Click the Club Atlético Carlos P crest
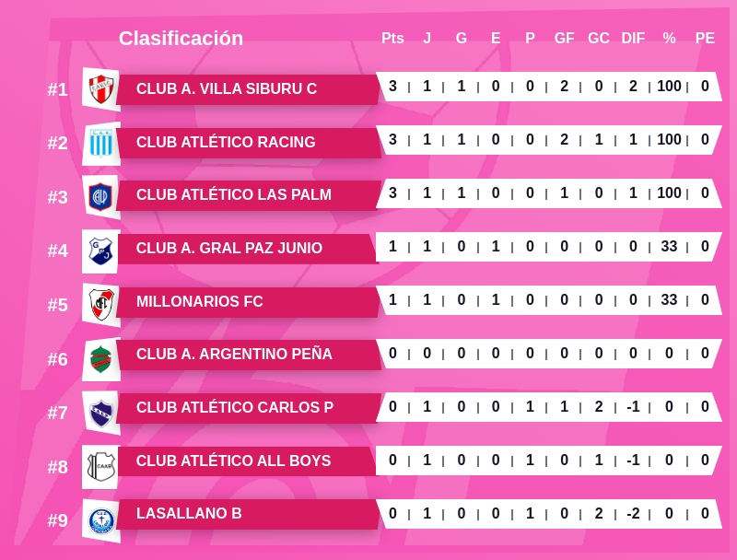 pos(100,412)
